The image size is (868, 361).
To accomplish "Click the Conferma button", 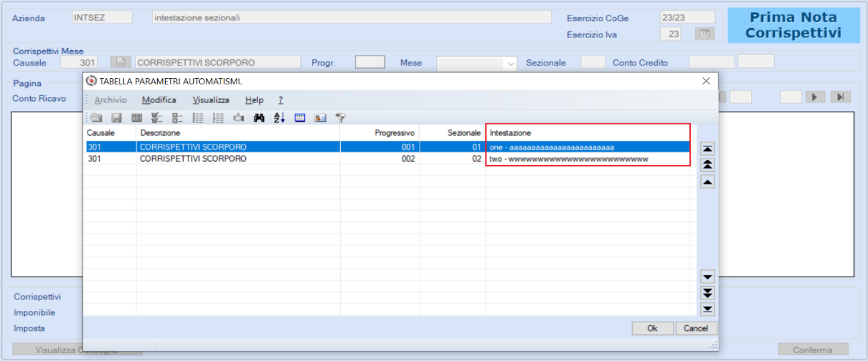I will [x=813, y=350].
